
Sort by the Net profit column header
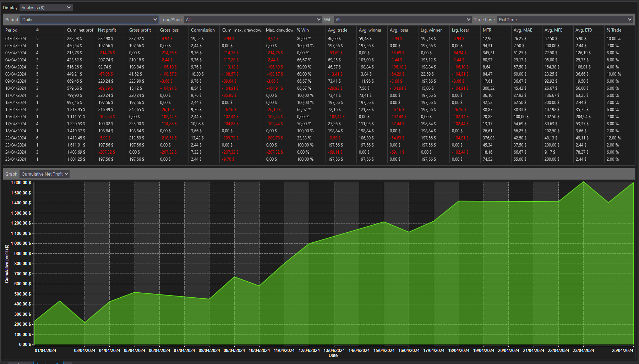111,30
